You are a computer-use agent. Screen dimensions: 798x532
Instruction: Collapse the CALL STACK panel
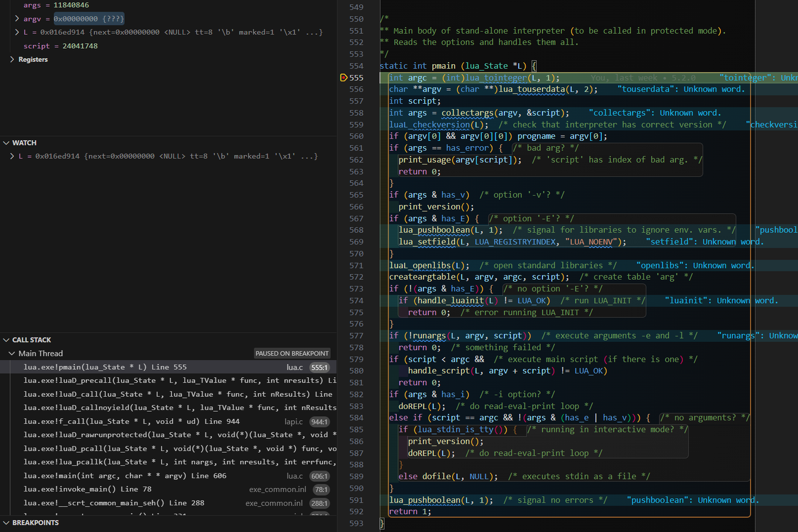pos(7,340)
